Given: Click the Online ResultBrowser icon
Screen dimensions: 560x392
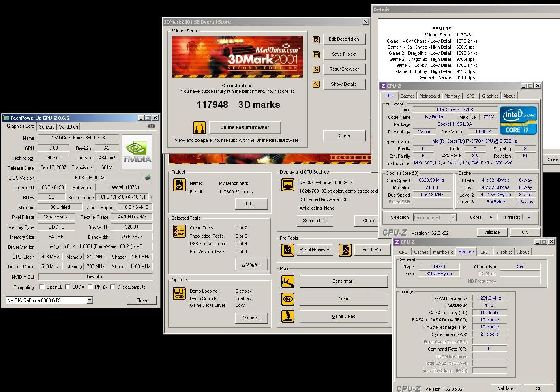Looking at the screenshot, I should (x=199, y=128).
